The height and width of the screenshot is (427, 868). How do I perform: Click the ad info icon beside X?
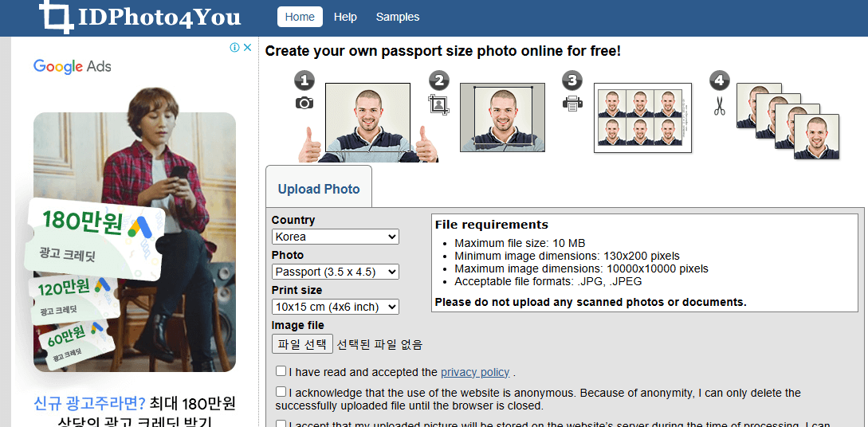234,48
